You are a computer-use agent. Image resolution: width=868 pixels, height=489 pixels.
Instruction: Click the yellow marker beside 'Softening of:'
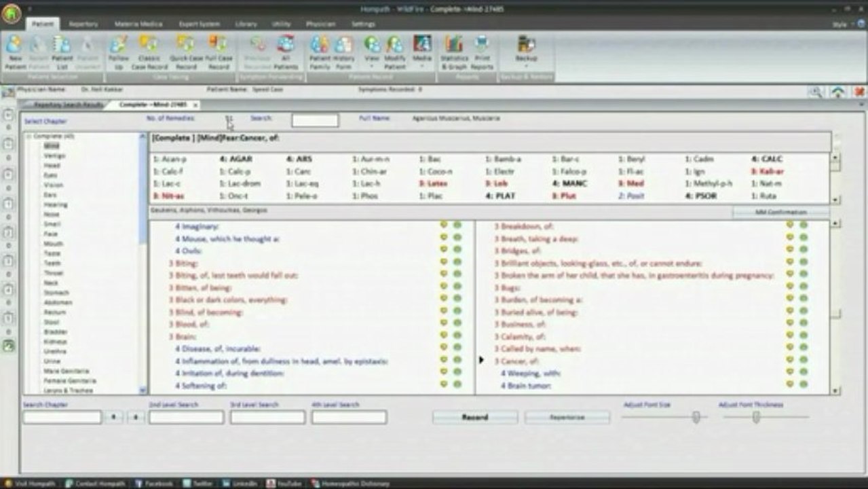click(443, 385)
